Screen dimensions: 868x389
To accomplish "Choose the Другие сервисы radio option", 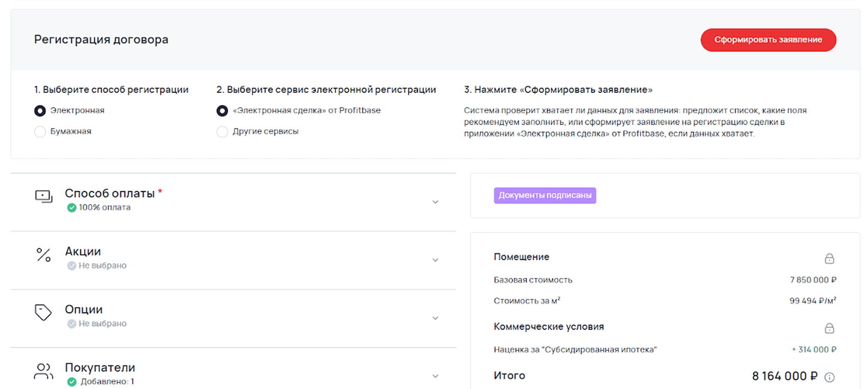I will point(222,132).
